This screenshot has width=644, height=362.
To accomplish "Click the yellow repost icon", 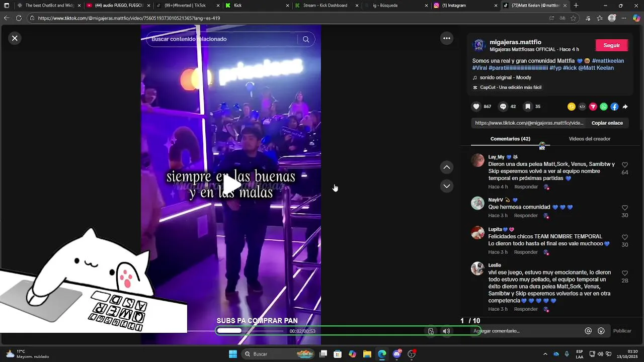I will [x=571, y=107].
